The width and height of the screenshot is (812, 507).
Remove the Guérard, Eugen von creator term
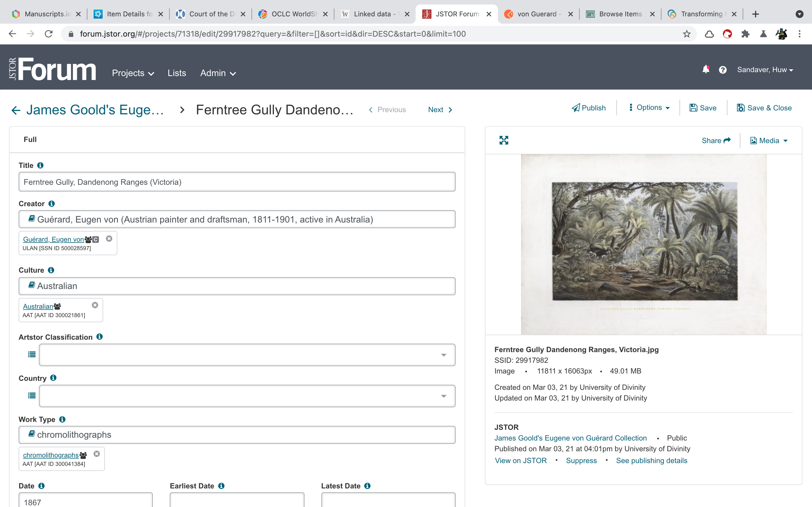pyautogui.click(x=109, y=239)
